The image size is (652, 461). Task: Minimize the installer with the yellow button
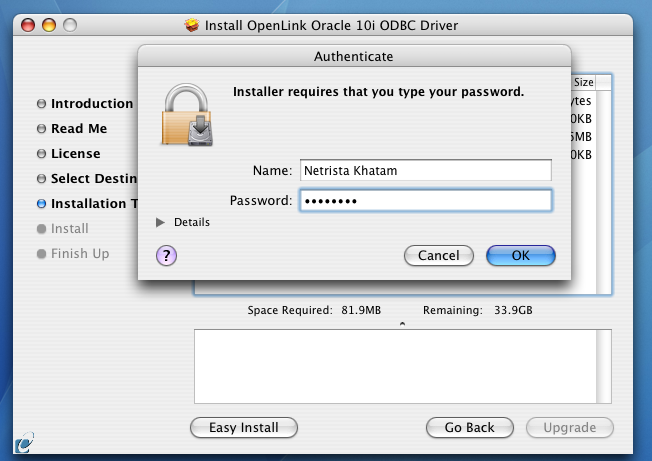[x=49, y=25]
